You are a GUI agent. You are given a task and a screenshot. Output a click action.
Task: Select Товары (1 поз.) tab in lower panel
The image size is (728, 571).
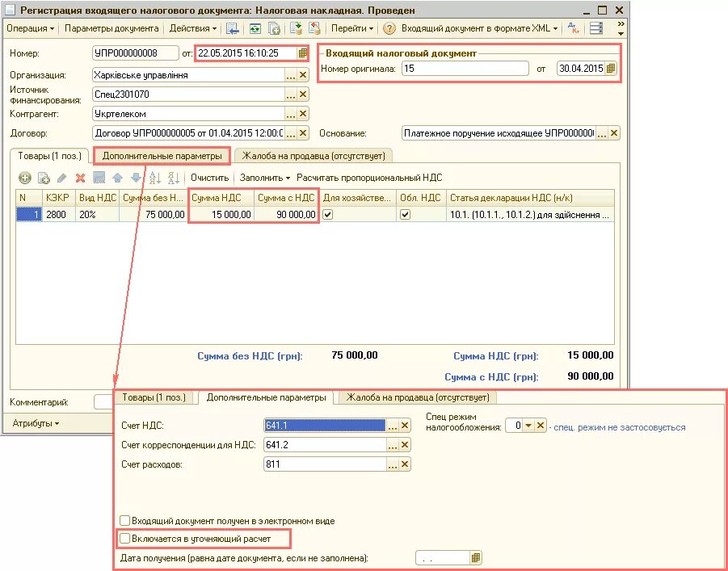point(154,397)
